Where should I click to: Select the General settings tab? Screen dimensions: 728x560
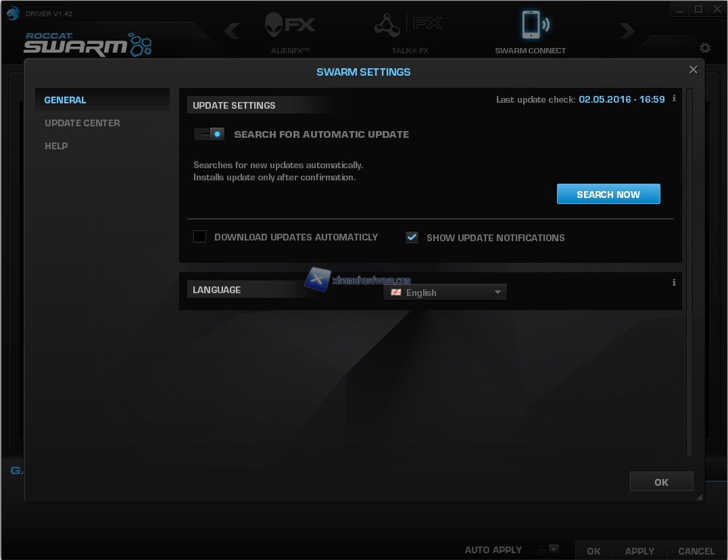(66, 100)
